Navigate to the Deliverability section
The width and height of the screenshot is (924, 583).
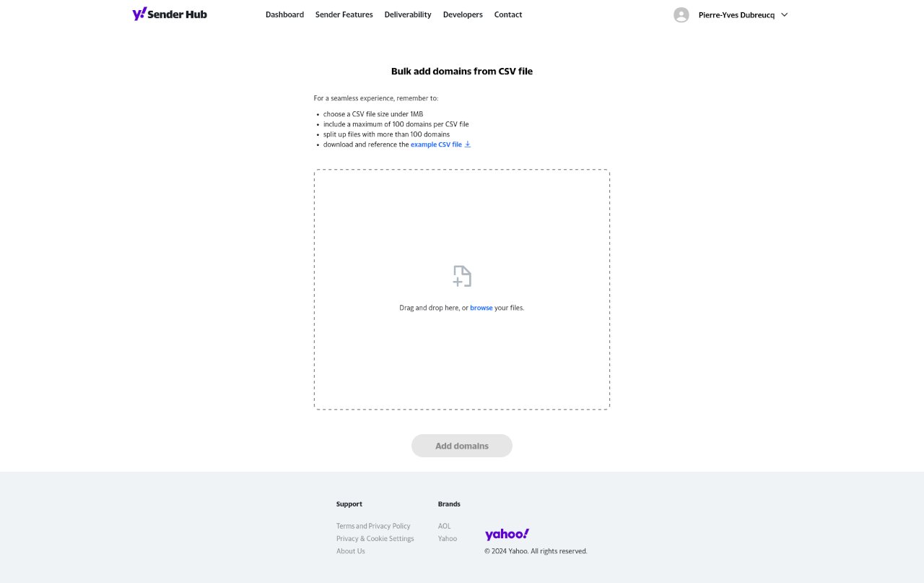[407, 14]
